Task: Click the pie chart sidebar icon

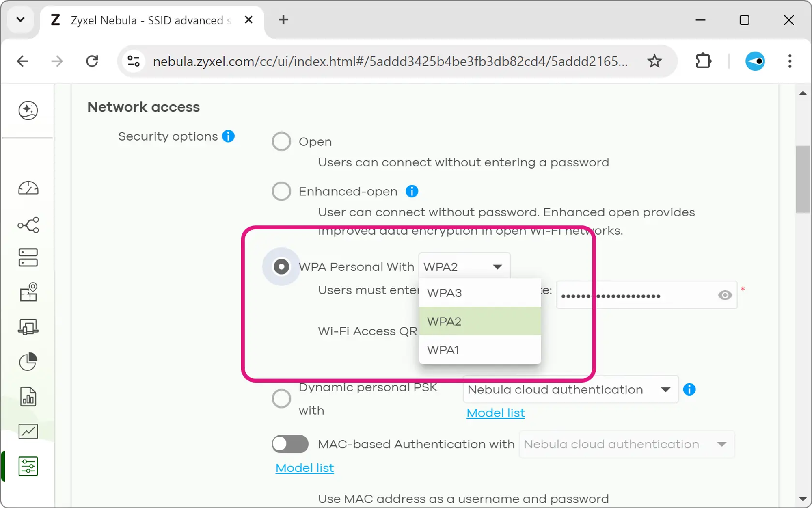Action: pyautogui.click(x=28, y=361)
